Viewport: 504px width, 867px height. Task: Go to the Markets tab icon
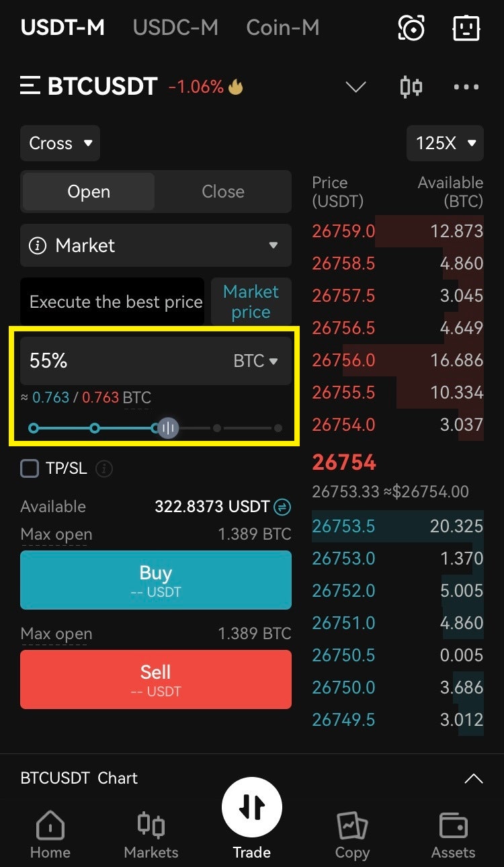tap(151, 835)
